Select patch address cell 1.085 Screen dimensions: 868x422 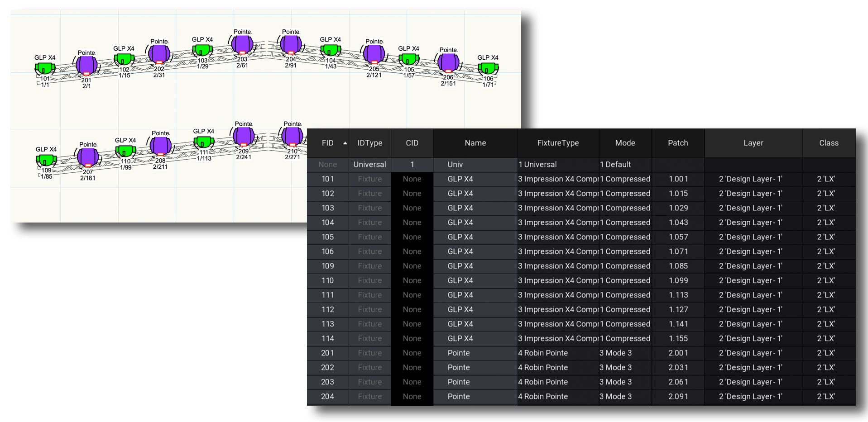[678, 266]
